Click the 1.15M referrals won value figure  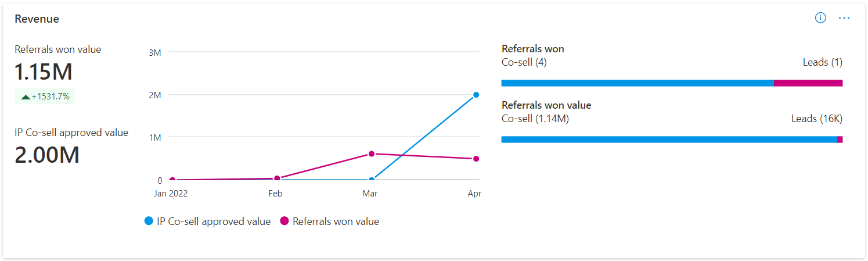tap(44, 72)
